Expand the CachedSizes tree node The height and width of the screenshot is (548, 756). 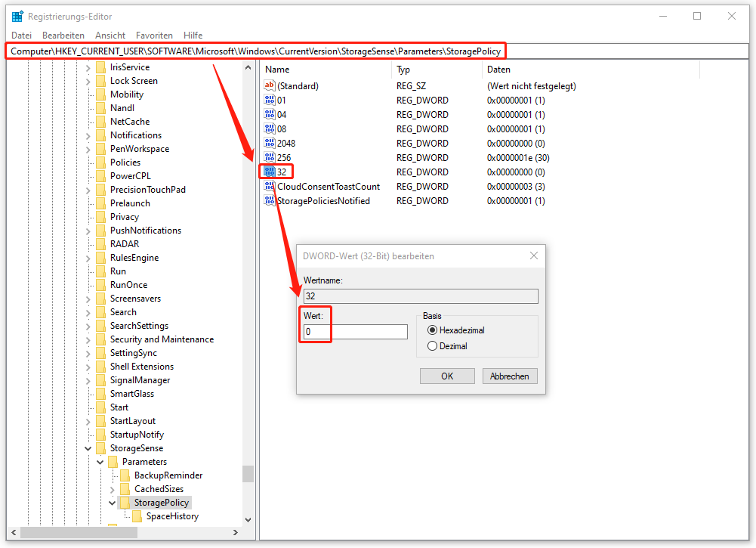112,490
